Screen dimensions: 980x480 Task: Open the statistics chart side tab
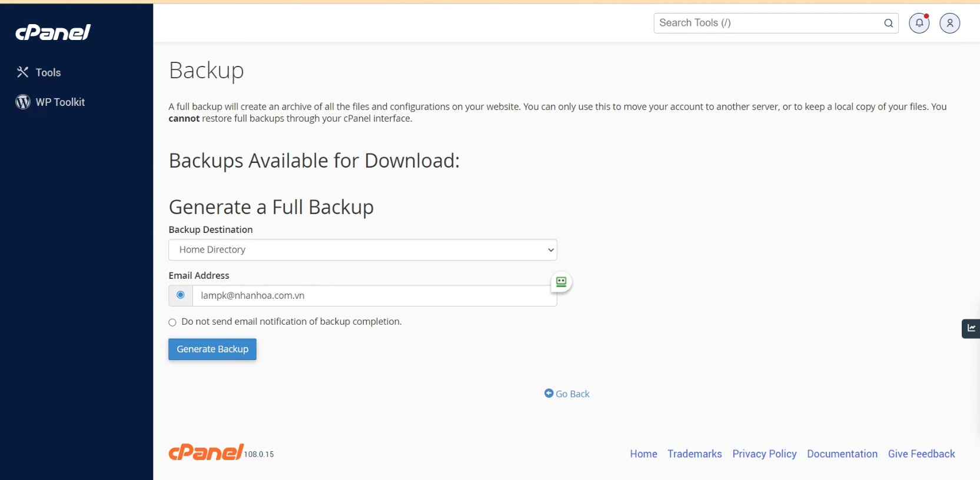[971, 328]
